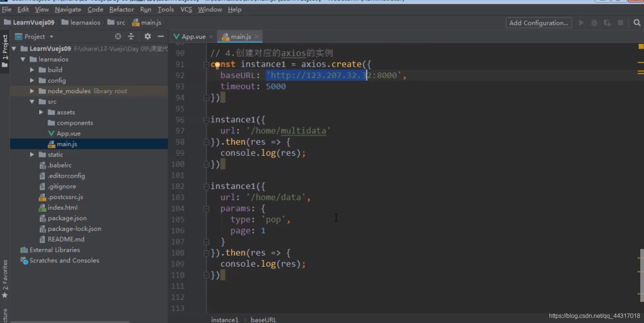This screenshot has height=323, width=644.
Task: Select package.json in the project tree
Action: coord(67,218)
